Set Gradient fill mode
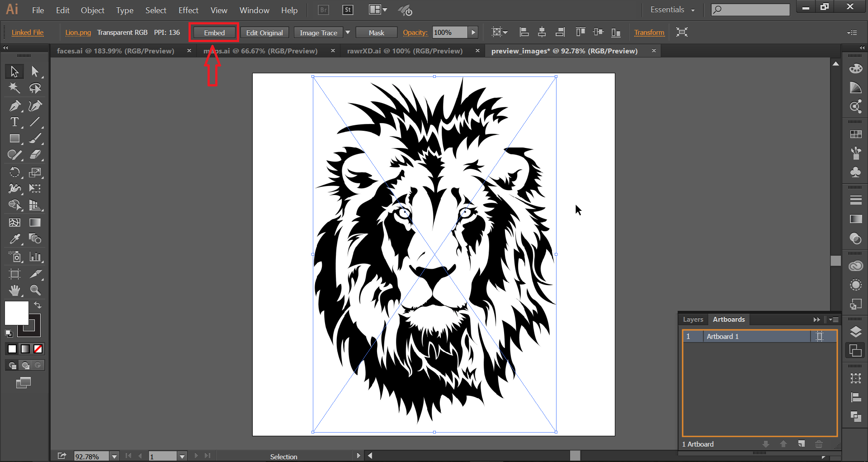 pyautogui.click(x=25, y=349)
